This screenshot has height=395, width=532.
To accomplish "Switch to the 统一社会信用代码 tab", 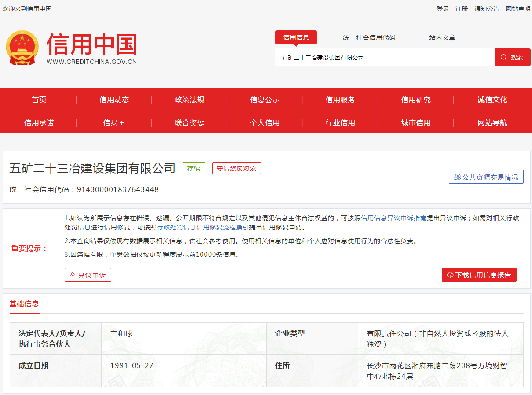I will (369, 37).
